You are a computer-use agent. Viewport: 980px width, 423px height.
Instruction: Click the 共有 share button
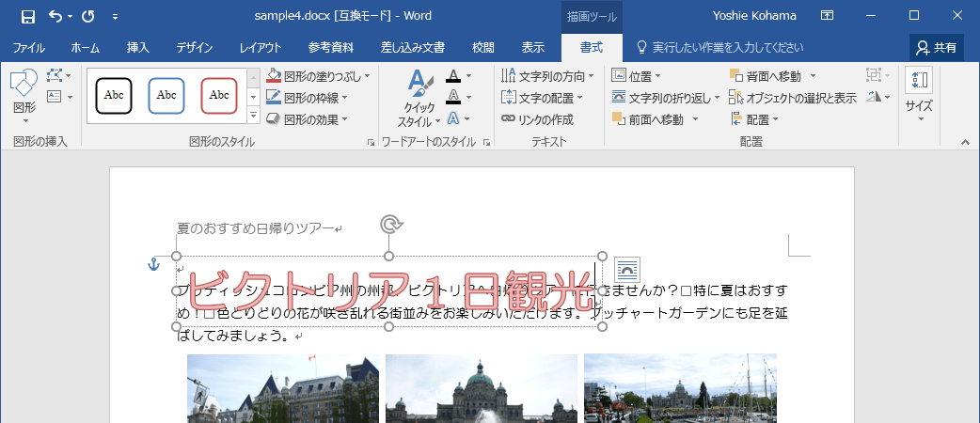point(936,48)
